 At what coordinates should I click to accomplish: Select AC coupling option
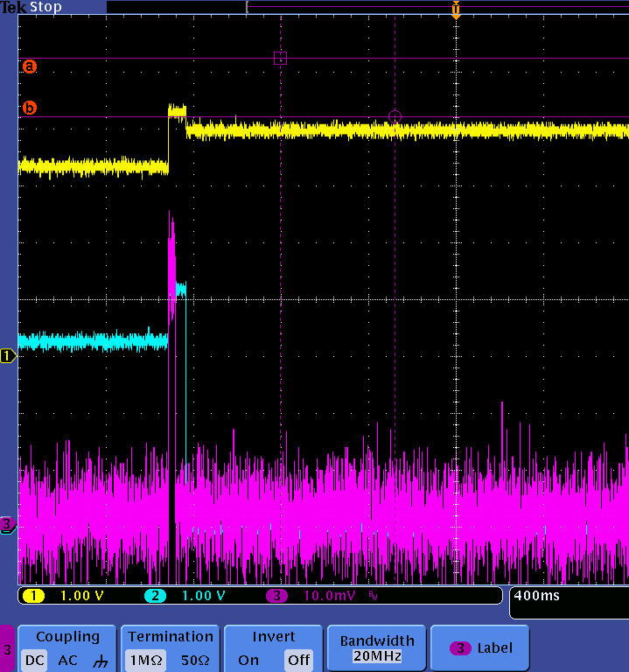(67, 660)
